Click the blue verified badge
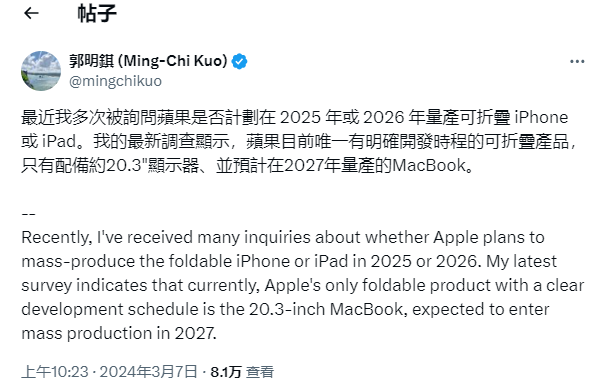The height and width of the screenshot is (384, 609). click(x=239, y=61)
